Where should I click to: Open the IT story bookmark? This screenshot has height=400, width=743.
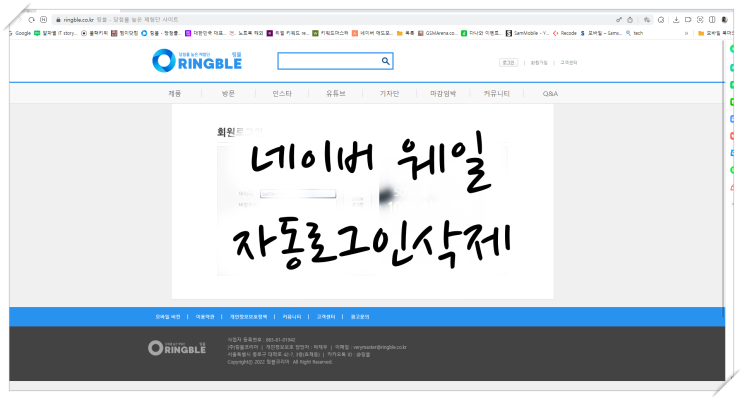pos(55,33)
